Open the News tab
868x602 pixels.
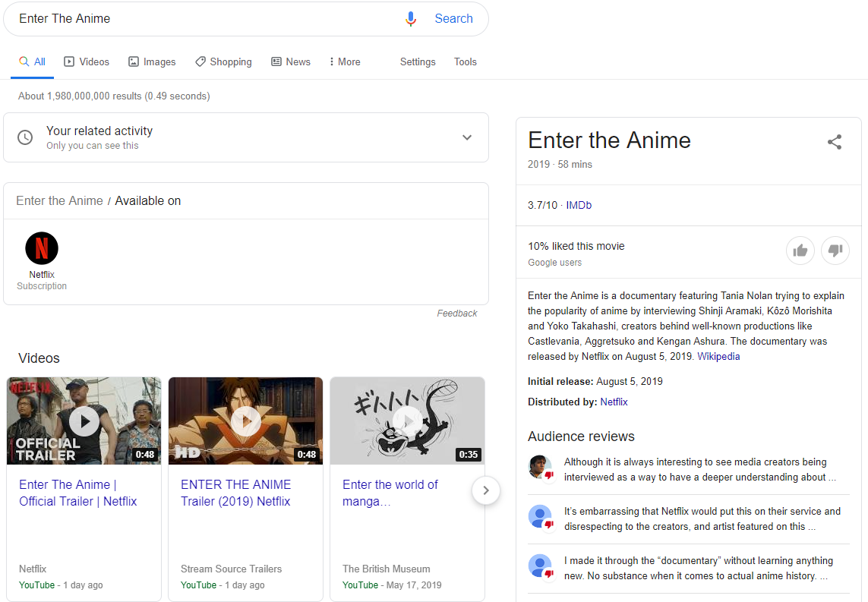tap(291, 62)
